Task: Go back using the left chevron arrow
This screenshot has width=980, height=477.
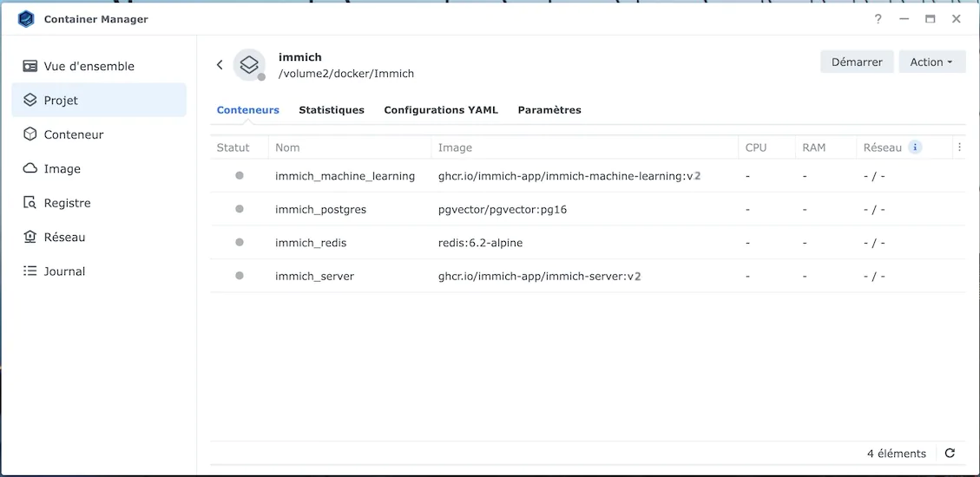Action: pyautogui.click(x=220, y=64)
